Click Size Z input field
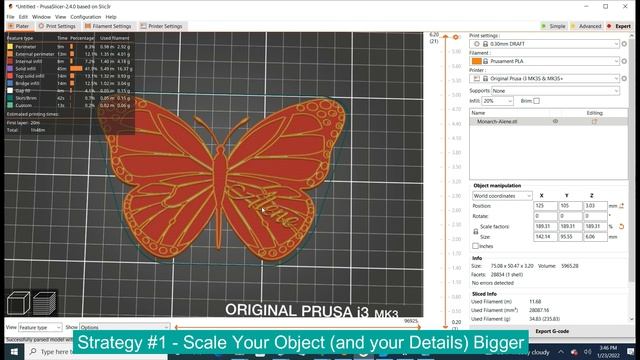 pyautogui.click(x=595, y=237)
